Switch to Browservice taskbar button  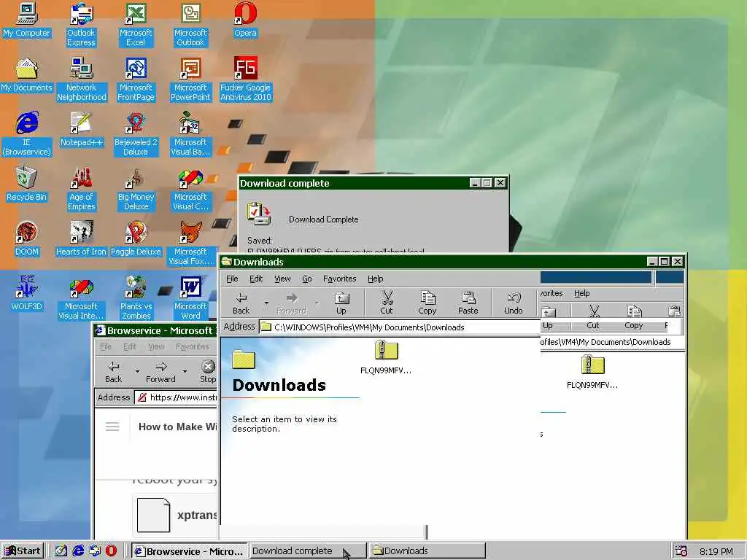pos(190,551)
